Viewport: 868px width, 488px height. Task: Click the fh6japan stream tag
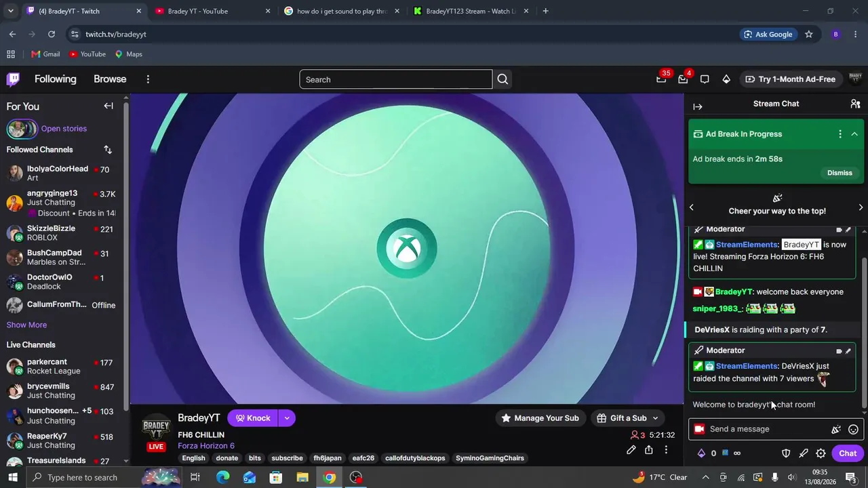tap(328, 458)
